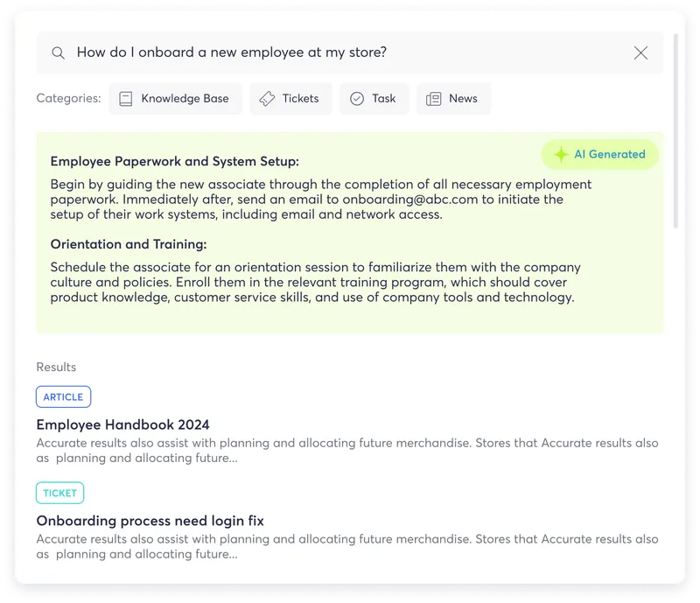Click the Orientation and Training heading
The width and height of the screenshot is (700, 603).
click(128, 245)
